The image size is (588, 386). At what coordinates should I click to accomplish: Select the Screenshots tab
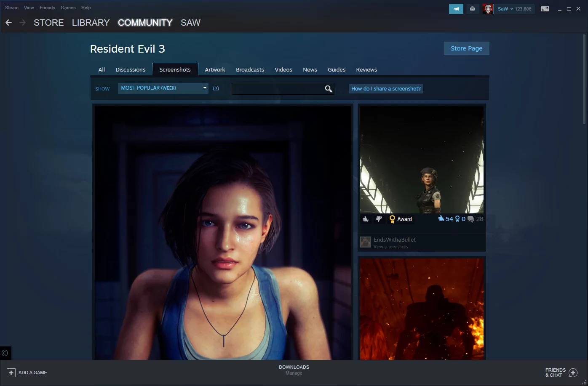175,69
